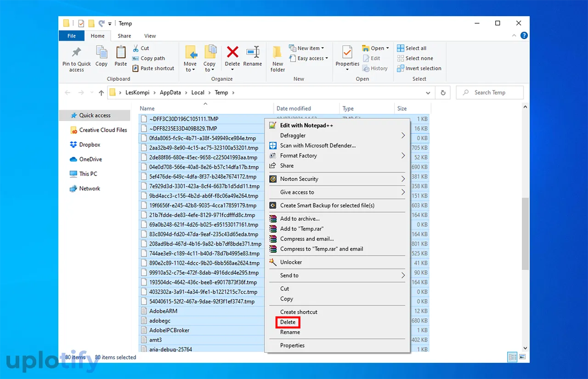Viewport: 588px width, 379px height.
Task: Click the Help question mark icon
Action: (524, 35)
